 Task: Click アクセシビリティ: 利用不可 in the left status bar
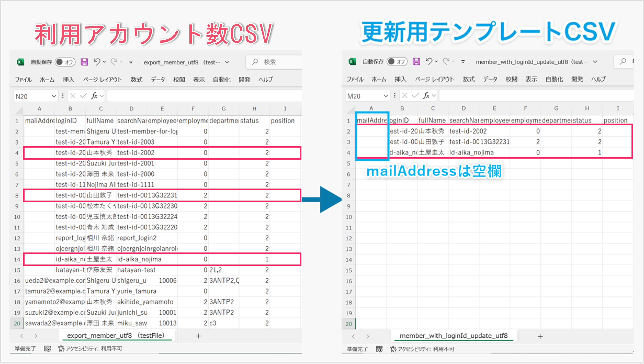point(94,349)
